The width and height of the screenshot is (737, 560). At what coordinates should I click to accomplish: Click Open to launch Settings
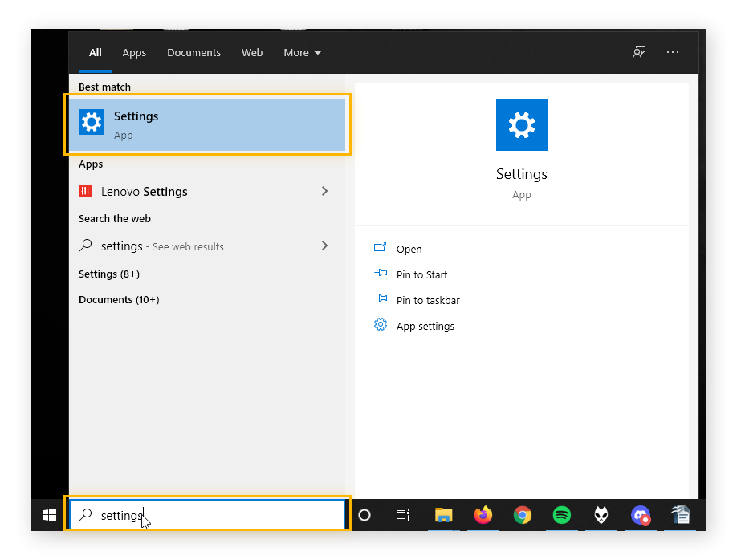(x=409, y=249)
